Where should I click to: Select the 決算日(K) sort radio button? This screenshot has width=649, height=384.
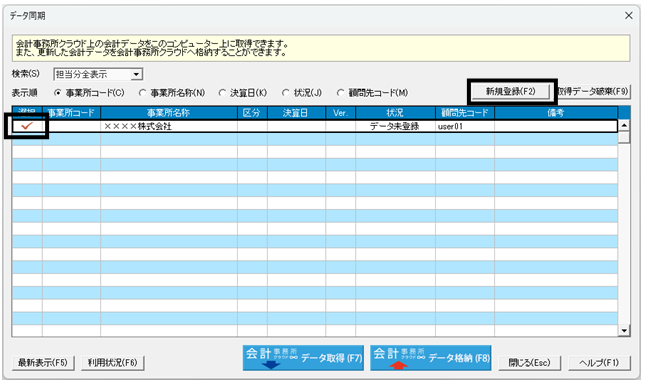(x=222, y=93)
